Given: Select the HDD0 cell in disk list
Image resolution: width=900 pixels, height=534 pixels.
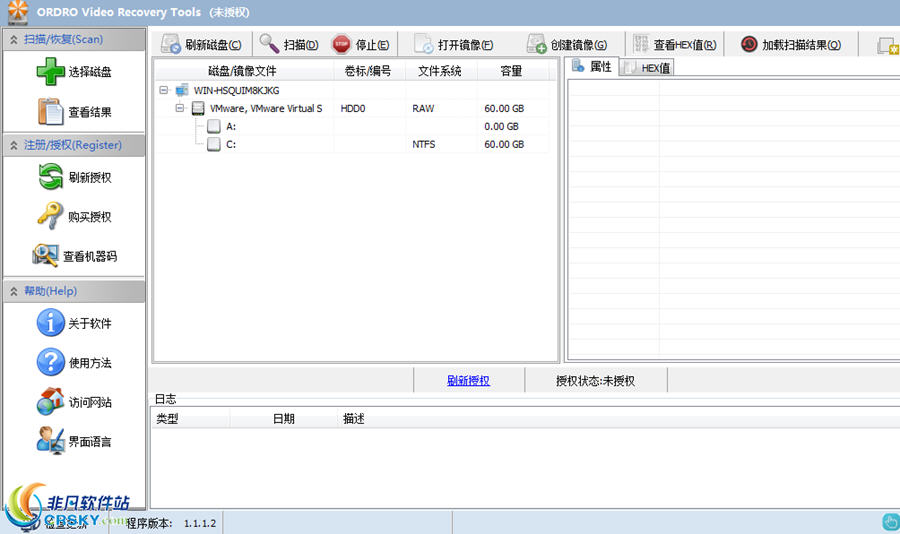Looking at the screenshot, I should (x=353, y=108).
